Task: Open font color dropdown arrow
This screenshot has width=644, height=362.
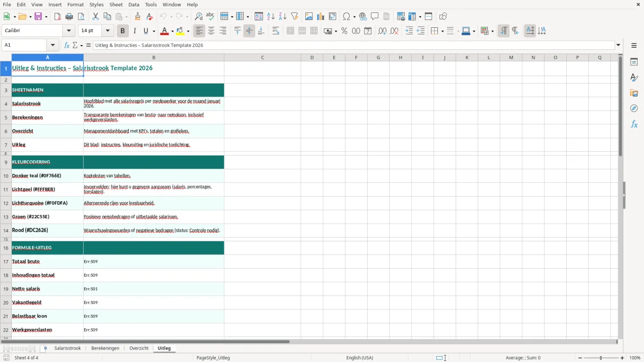Action: point(172,31)
